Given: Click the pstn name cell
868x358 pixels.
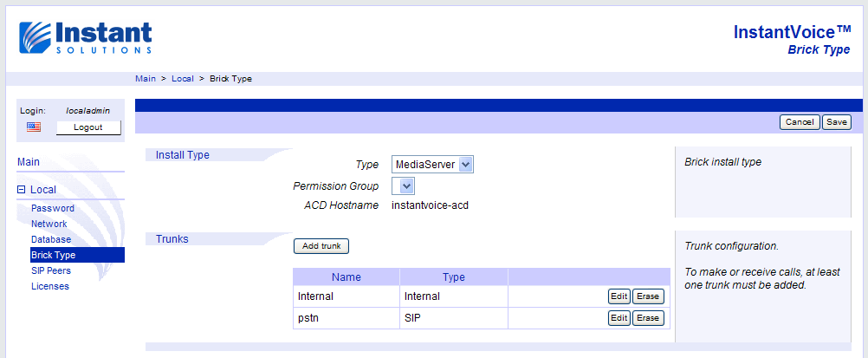Looking at the screenshot, I should point(346,318).
